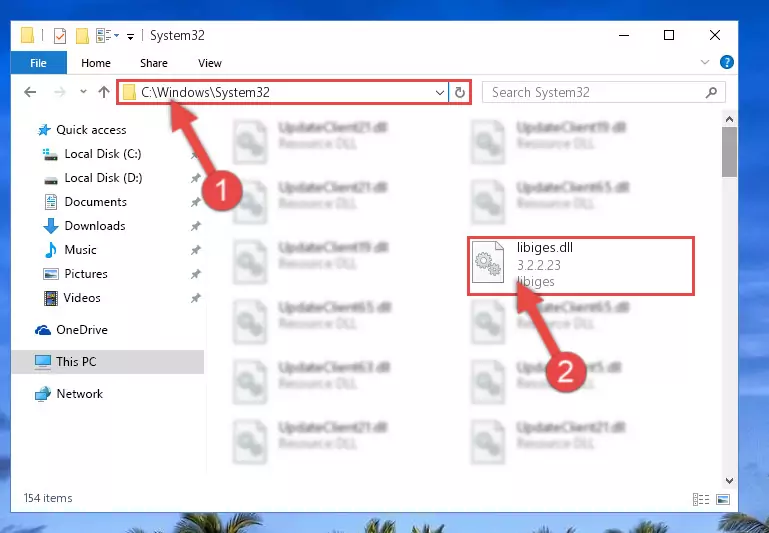769x533 pixels.
Task: Click the New folder quick access icon
Action: coord(82,36)
